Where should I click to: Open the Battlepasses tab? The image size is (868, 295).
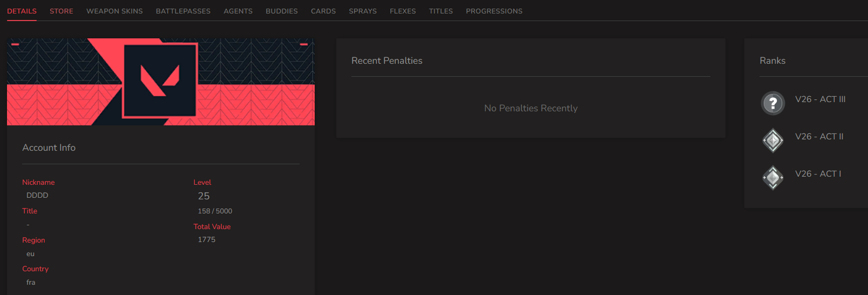(x=183, y=11)
